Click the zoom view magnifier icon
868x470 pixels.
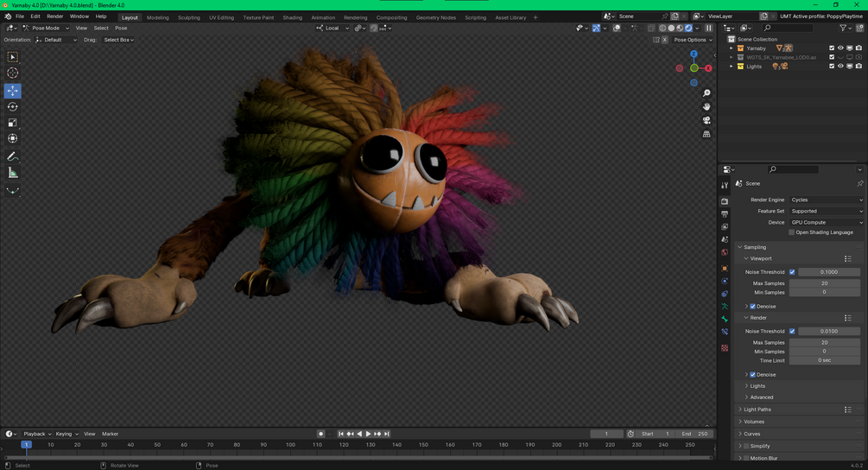tap(706, 93)
